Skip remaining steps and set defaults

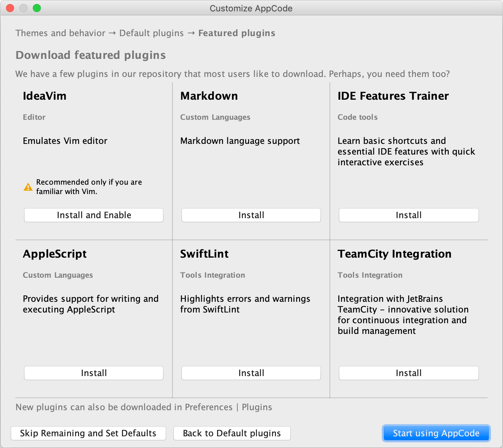(x=88, y=433)
